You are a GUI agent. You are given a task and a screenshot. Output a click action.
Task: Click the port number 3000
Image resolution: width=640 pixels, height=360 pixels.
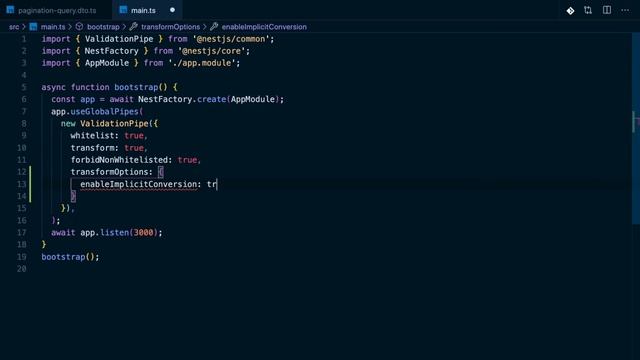[143, 233]
